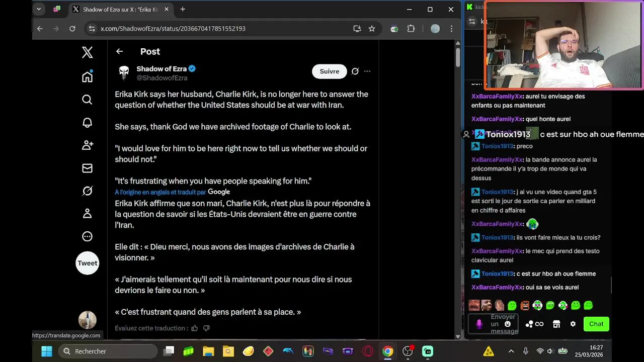Image resolution: width=644 pixels, height=362 pixels.
Task: Open Wi-Fi network settings in tray
Action: coord(540,351)
